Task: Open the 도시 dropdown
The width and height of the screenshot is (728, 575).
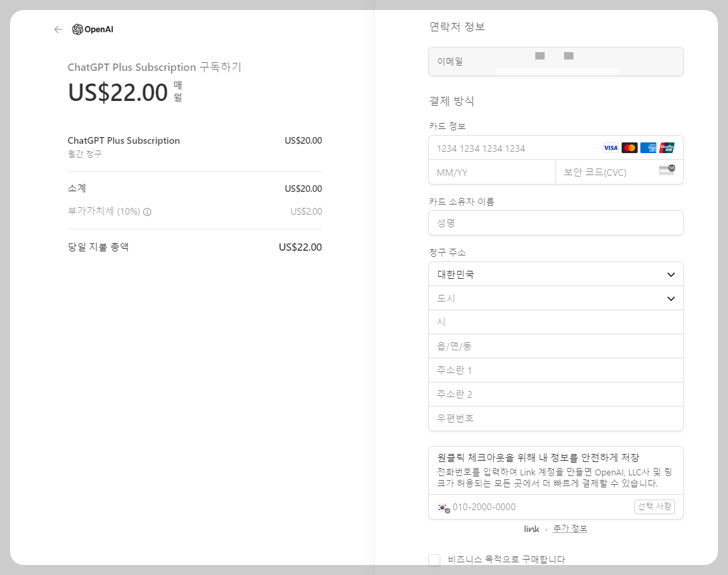Action: [556, 298]
